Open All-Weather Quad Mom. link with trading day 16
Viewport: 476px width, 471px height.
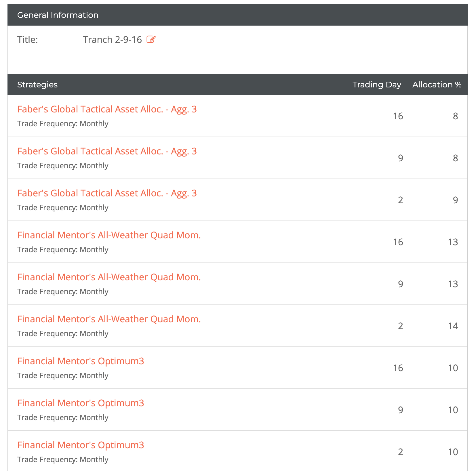(109, 235)
